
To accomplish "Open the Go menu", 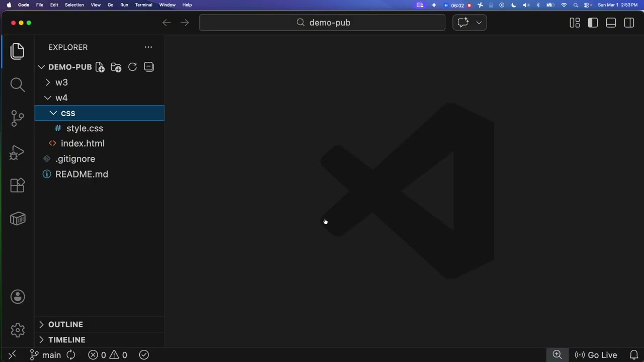I will [110, 5].
